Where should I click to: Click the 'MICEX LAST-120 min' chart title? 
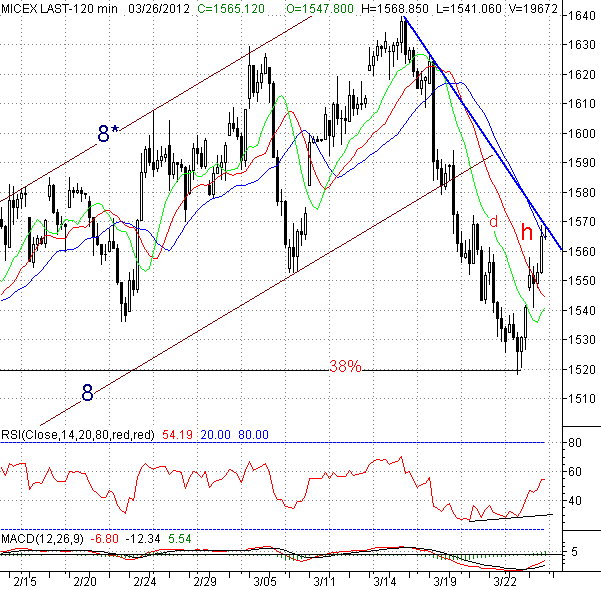(x=59, y=8)
